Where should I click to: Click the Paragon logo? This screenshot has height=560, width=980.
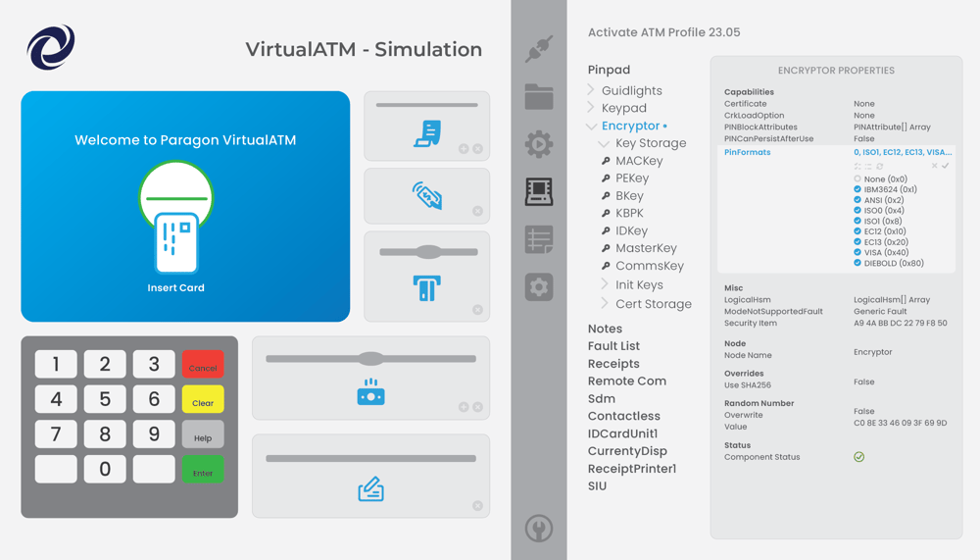click(x=51, y=47)
